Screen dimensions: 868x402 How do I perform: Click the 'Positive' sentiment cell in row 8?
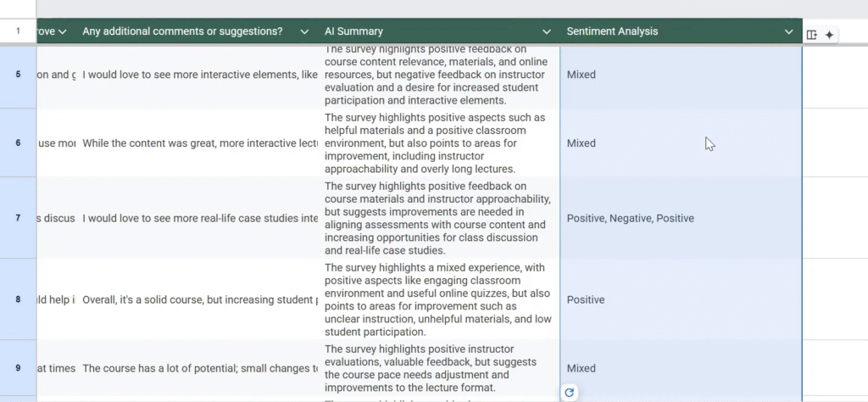coord(681,299)
